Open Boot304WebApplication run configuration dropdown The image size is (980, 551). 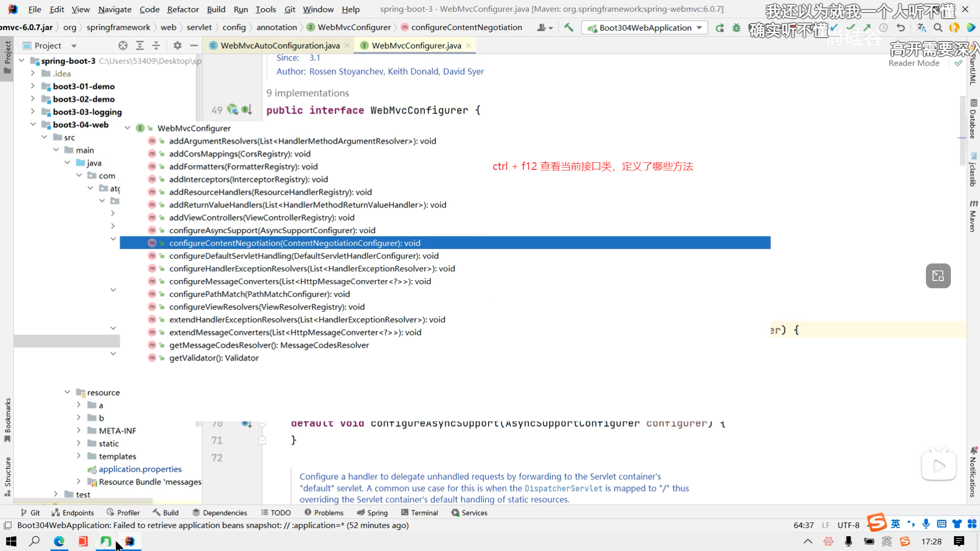645,28
